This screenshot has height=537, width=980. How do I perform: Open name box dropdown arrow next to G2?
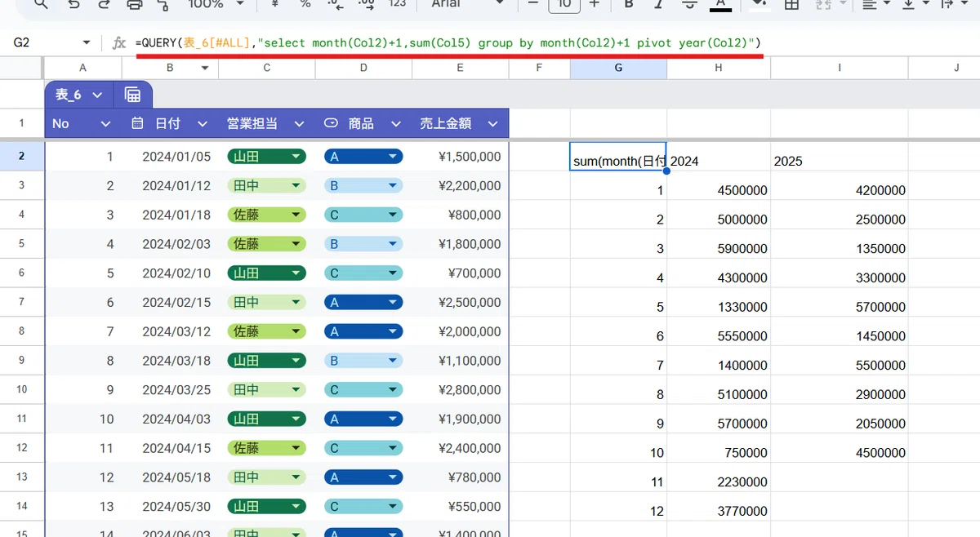[x=87, y=42]
